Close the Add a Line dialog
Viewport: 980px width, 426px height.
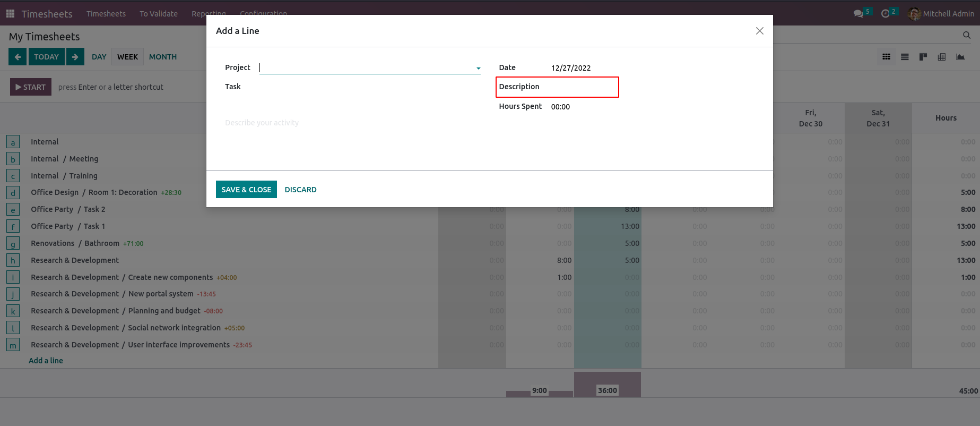759,31
